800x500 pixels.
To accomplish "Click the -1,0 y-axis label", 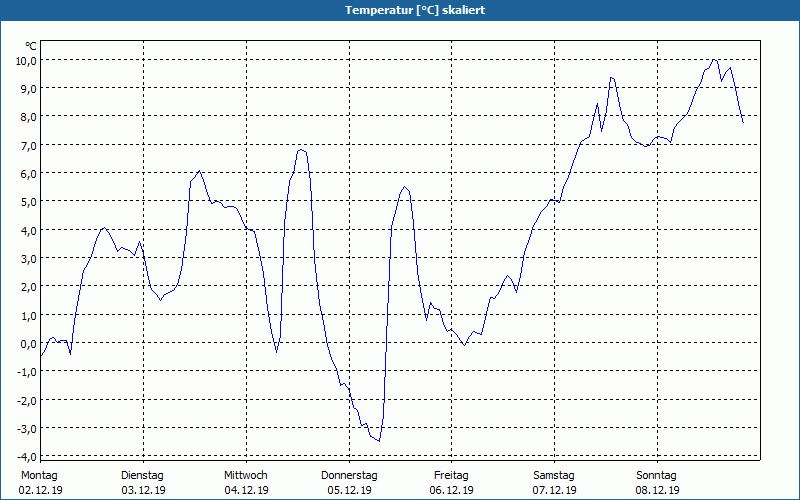I will [28, 372].
